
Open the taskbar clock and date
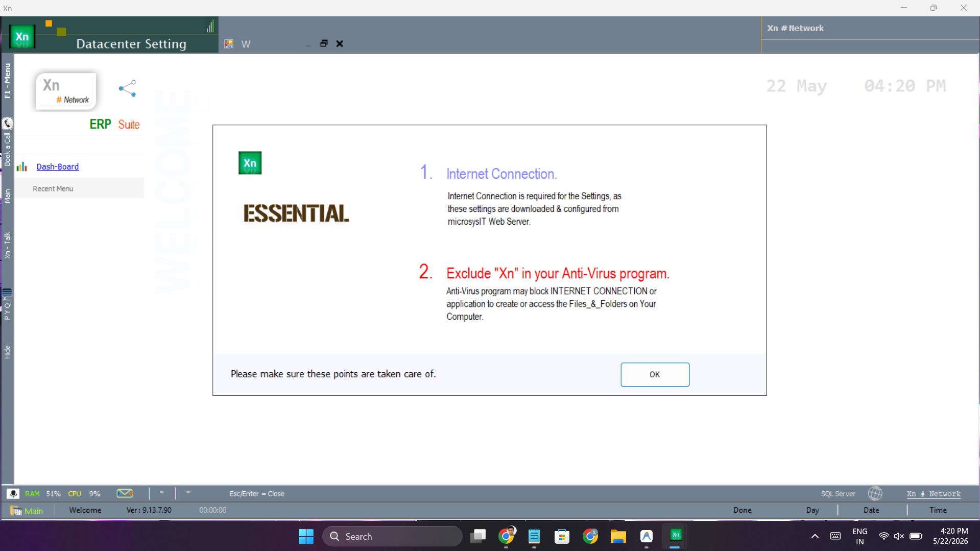click(950, 536)
